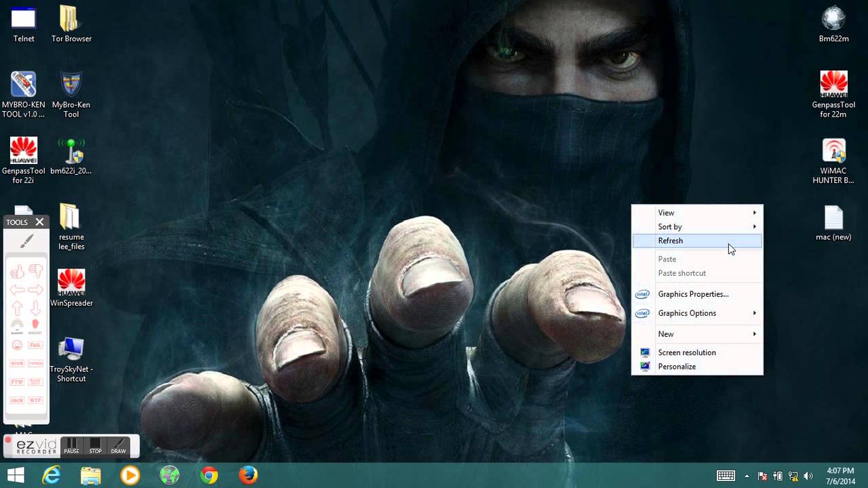The width and height of the screenshot is (868, 488).
Task: Choose the FAIL stamp
Action: pos(35,345)
